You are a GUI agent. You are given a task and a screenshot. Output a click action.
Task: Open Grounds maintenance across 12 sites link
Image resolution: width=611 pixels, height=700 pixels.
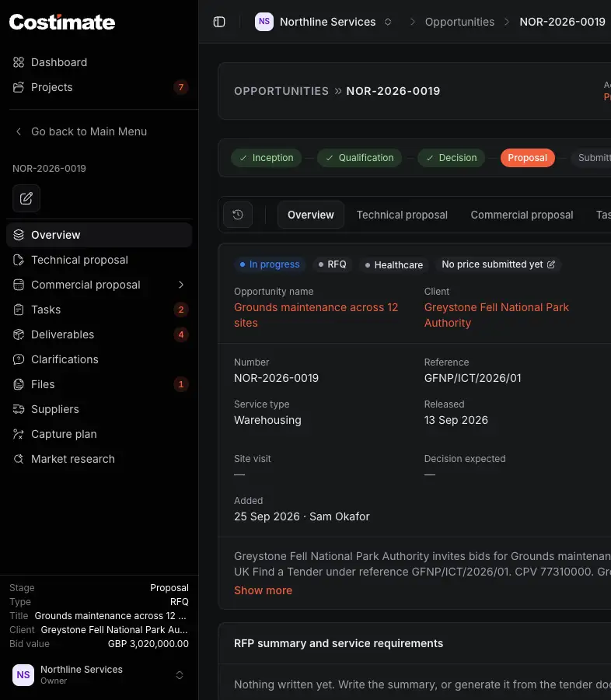(316, 315)
